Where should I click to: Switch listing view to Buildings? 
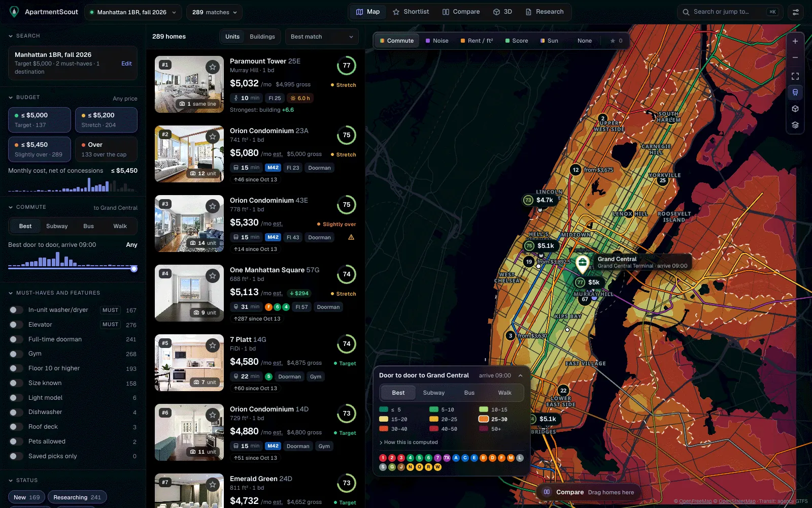point(262,37)
